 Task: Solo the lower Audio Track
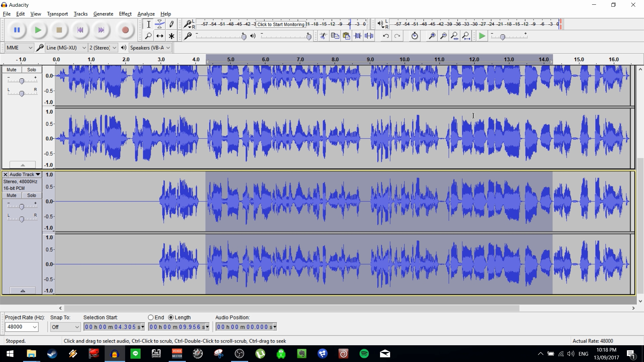click(x=32, y=195)
